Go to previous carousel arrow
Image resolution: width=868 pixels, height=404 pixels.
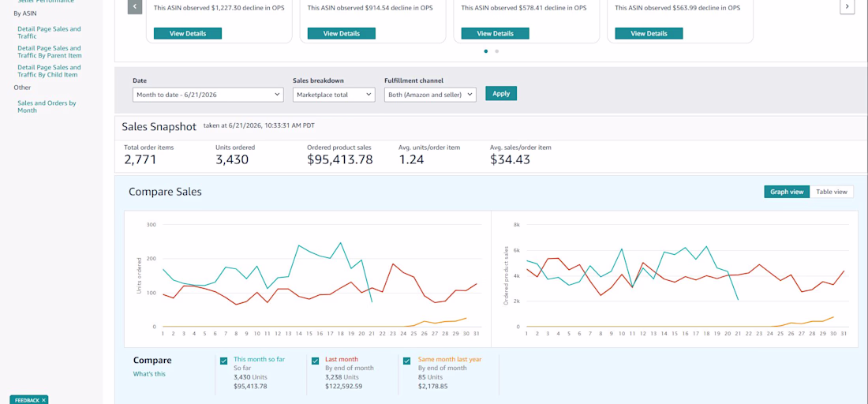coord(134,6)
